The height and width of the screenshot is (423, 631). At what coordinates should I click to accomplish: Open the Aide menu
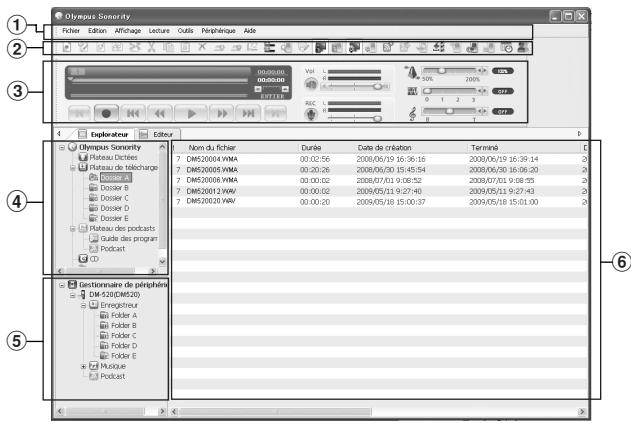click(250, 31)
